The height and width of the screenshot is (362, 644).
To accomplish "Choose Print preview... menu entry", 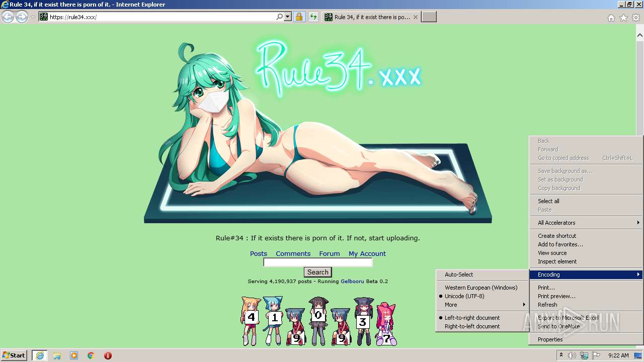I will tap(586, 296).
